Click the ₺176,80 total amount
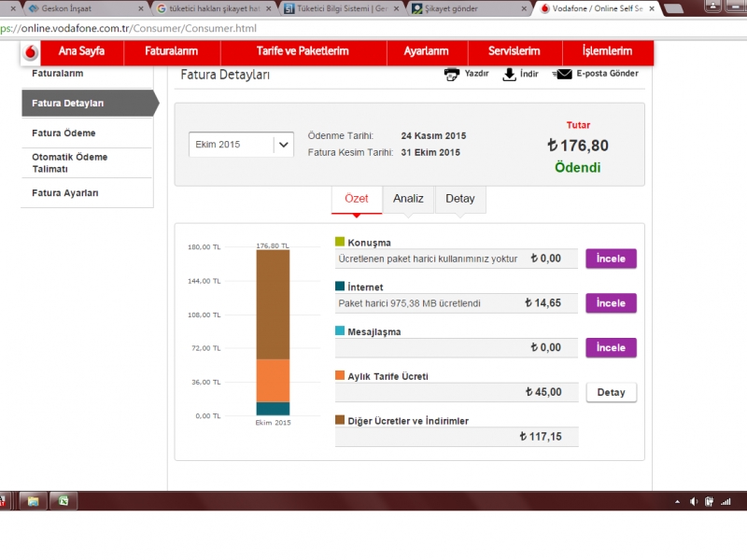Screen dimensions: 747x560 coord(578,146)
